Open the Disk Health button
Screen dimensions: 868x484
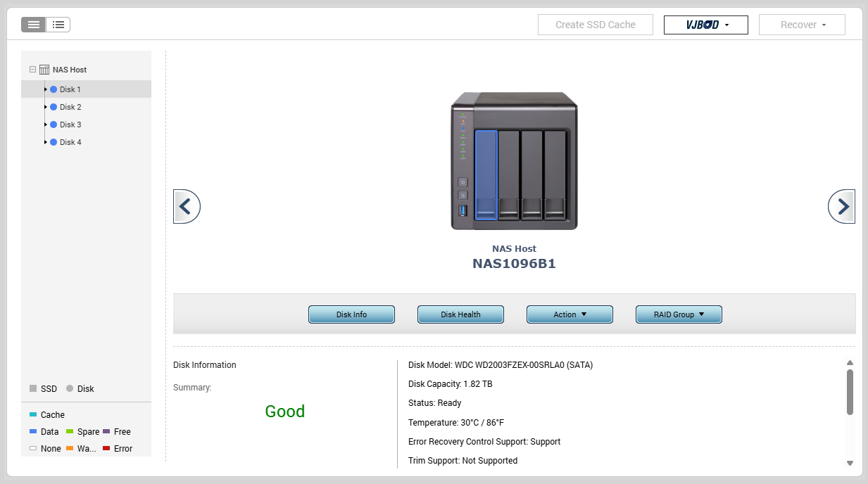click(x=460, y=314)
